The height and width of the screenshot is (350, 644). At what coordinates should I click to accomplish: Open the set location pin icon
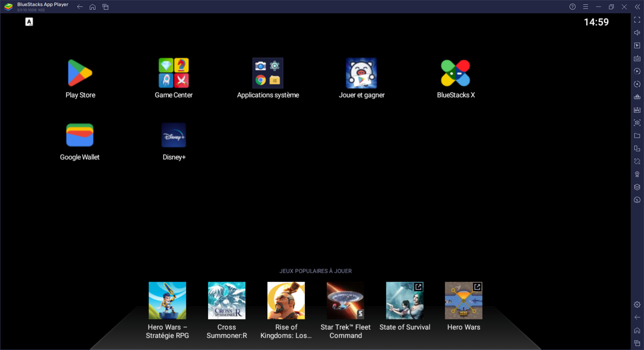(x=637, y=174)
